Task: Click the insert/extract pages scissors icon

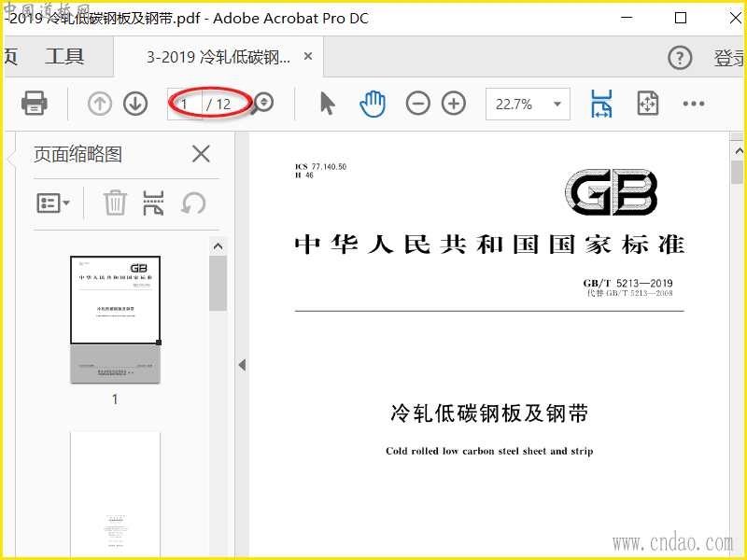Action: coord(153,203)
